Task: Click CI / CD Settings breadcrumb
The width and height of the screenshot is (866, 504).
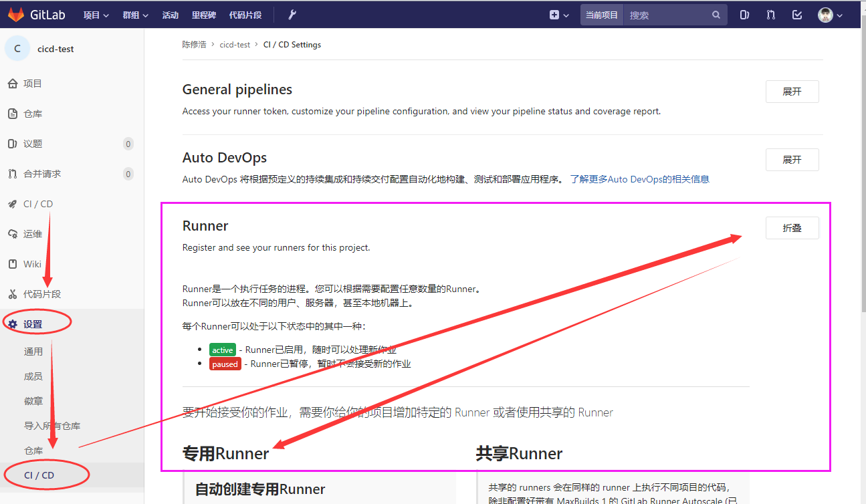Action: click(292, 45)
